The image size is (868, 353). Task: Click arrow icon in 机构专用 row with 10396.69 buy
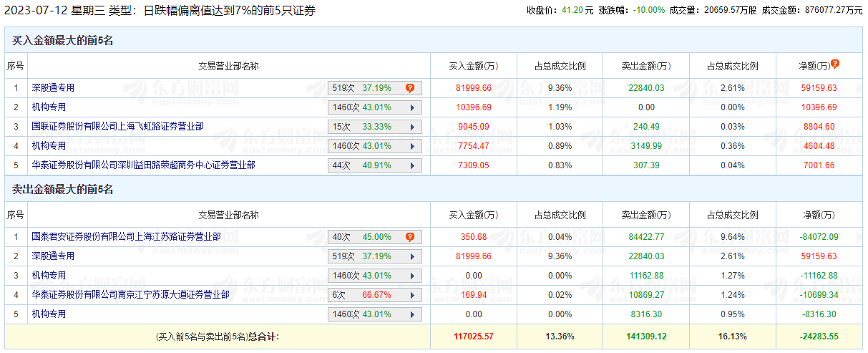(x=412, y=107)
